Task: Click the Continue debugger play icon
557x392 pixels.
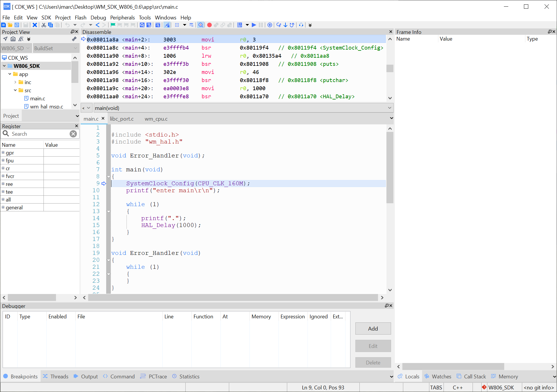Action: pos(254,25)
